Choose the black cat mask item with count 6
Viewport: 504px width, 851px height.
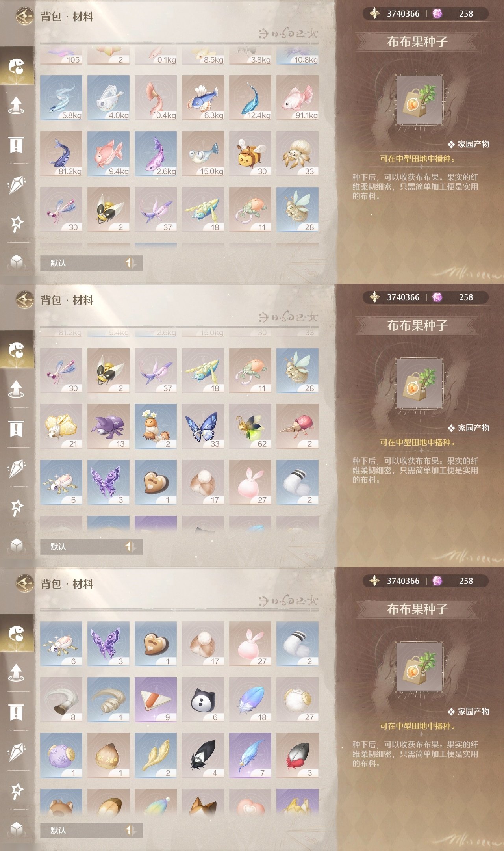click(x=203, y=700)
